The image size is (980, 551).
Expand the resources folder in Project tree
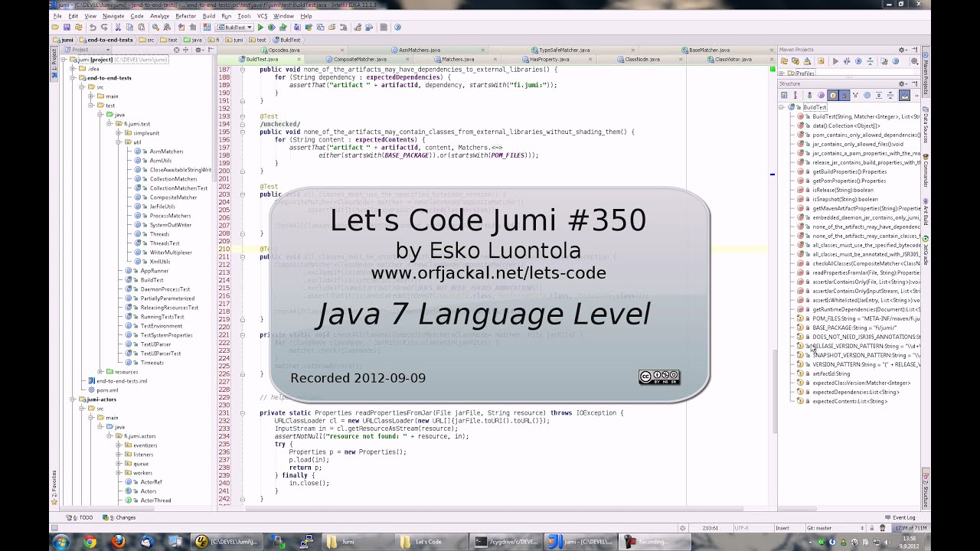coord(100,372)
